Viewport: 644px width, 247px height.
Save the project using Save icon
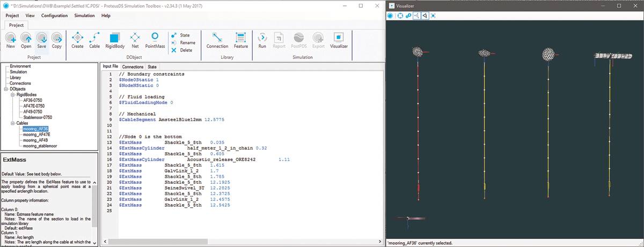pyautogui.click(x=41, y=41)
